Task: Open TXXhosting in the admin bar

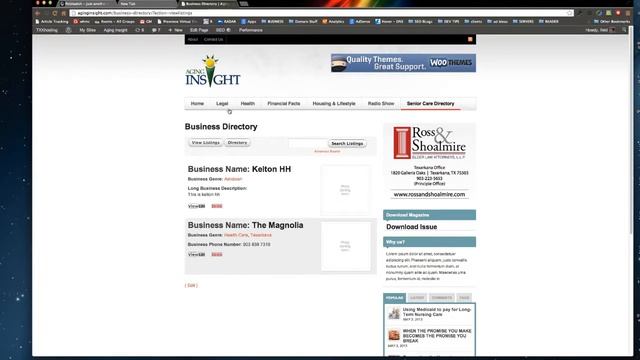Action: pyautogui.click(x=47, y=30)
